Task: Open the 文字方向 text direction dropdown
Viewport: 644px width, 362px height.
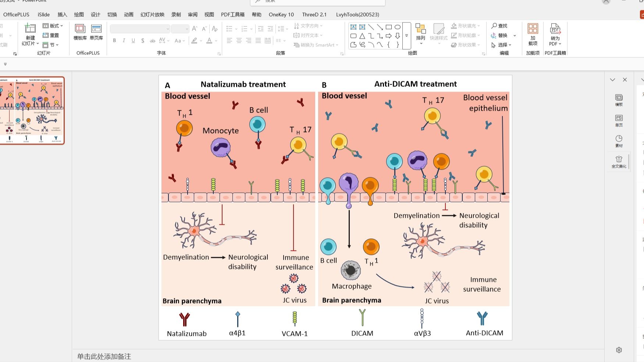Action: pos(308,26)
